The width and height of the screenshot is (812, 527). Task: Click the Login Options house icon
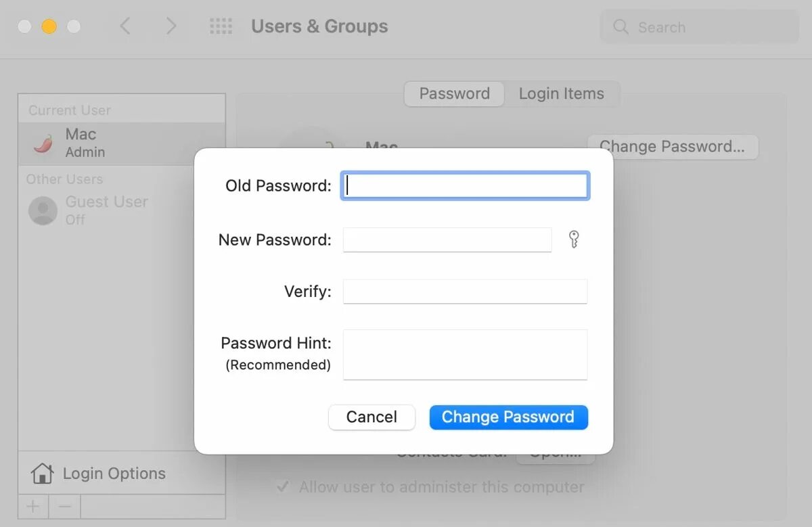[42, 474]
